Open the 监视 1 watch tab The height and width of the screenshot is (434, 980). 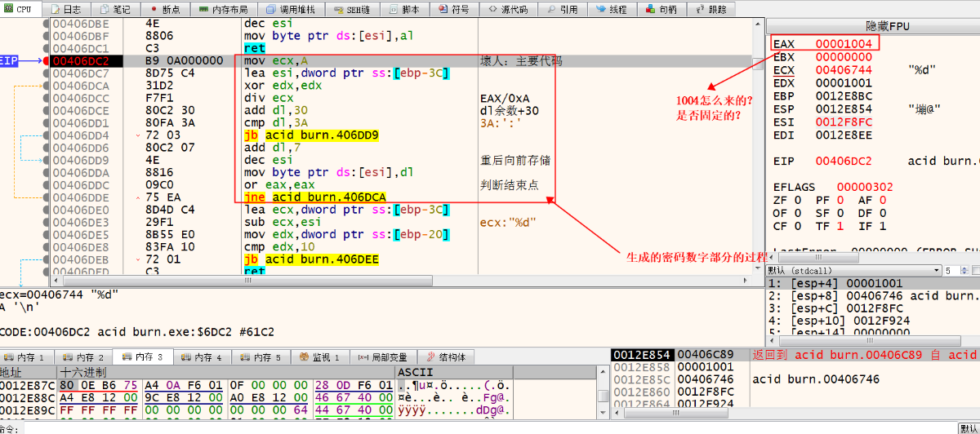point(321,357)
